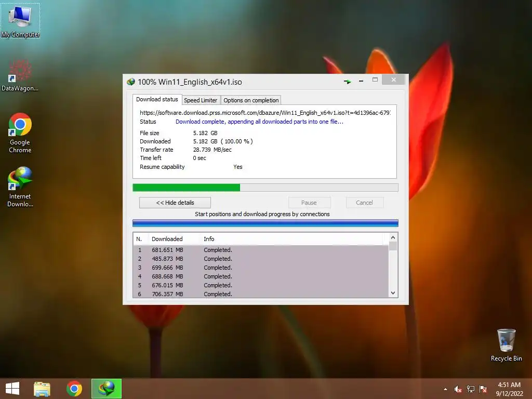The height and width of the screenshot is (399, 532).
Task: Click the Transfer rate value 28.739 MB/sec
Action: [x=212, y=150]
